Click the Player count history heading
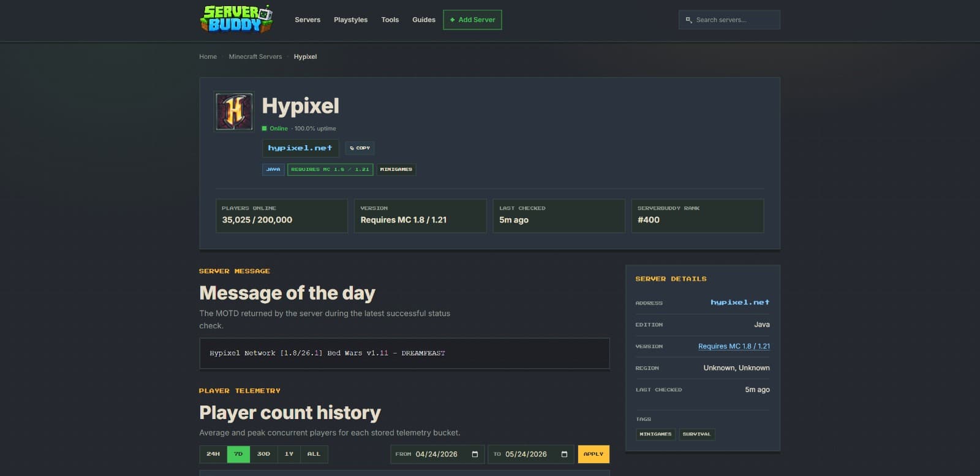The height and width of the screenshot is (476, 980). (x=290, y=413)
